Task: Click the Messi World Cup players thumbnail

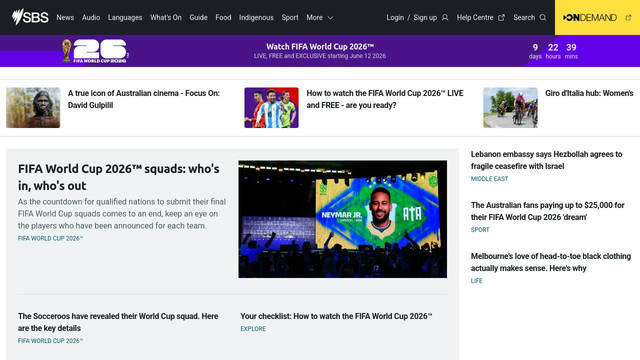Action: click(271, 108)
